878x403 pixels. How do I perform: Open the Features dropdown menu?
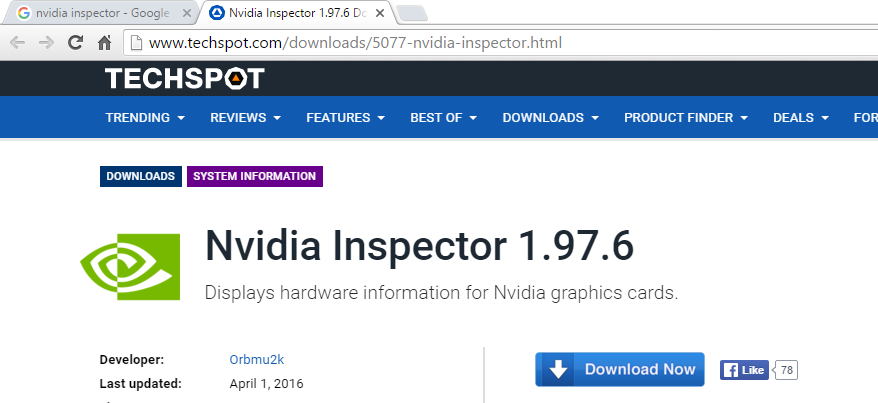pyautogui.click(x=345, y=117)
